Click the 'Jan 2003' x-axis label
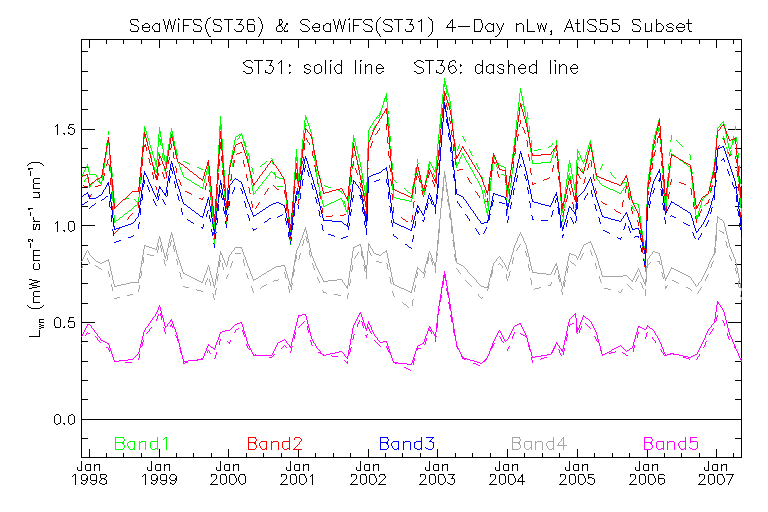 [437, 473]
